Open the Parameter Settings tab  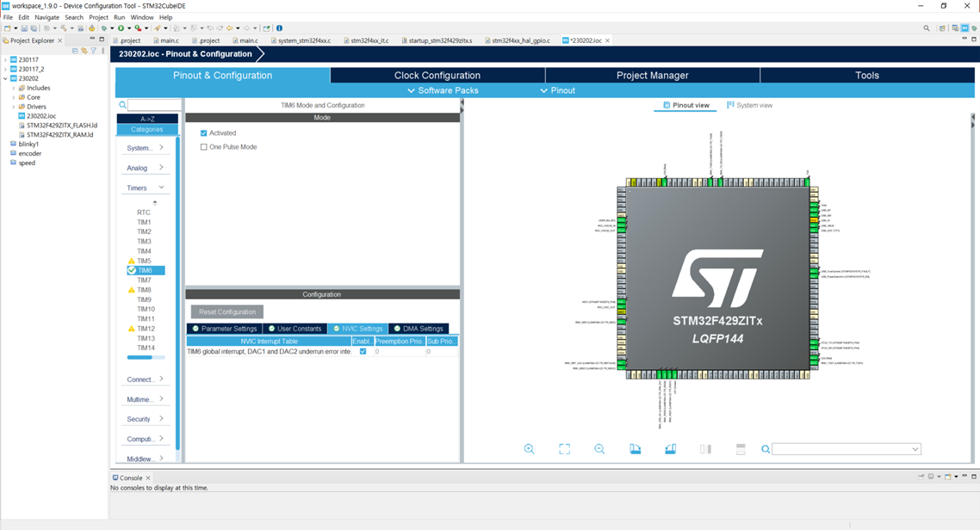[225, 329]
